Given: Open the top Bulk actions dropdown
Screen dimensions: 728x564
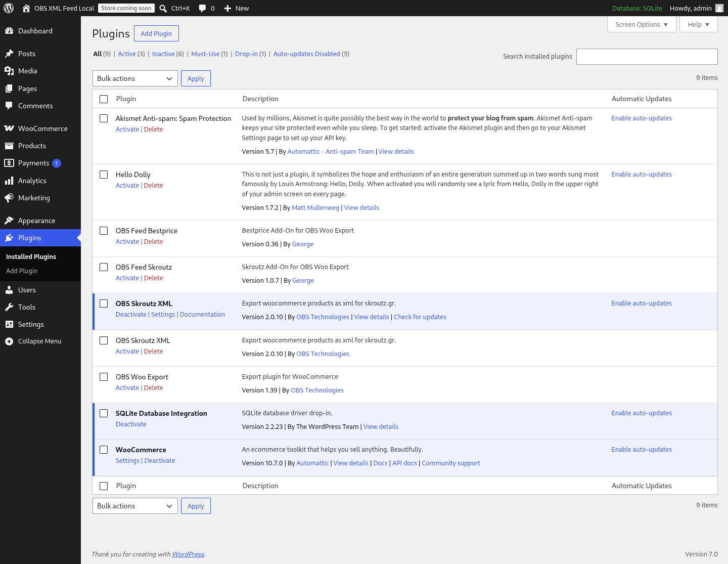Looking at the screenshot, I should pyautogui.click(x=135, y=78).
